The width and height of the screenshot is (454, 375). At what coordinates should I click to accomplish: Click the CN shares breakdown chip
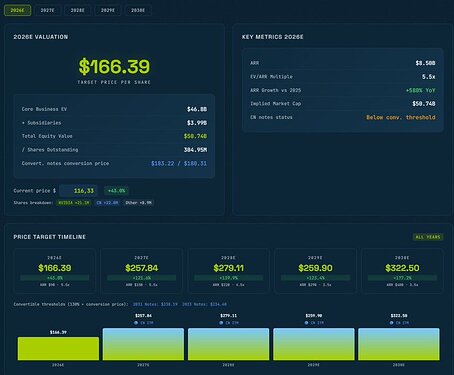[x=107, y=203]
